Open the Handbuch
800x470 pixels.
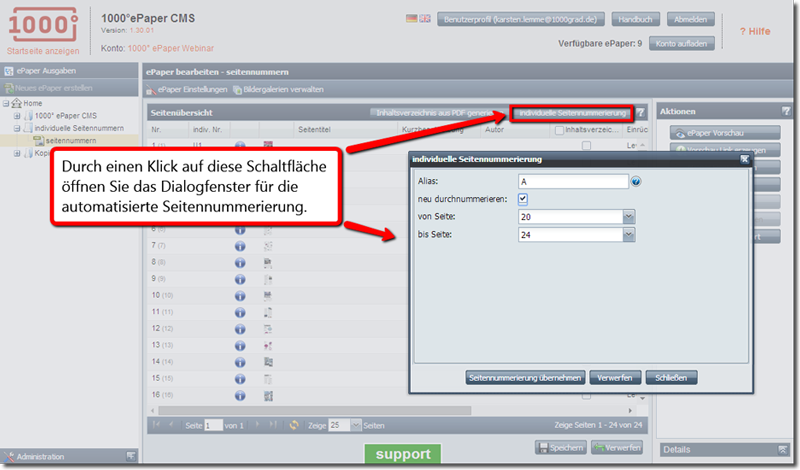(635, 19)
